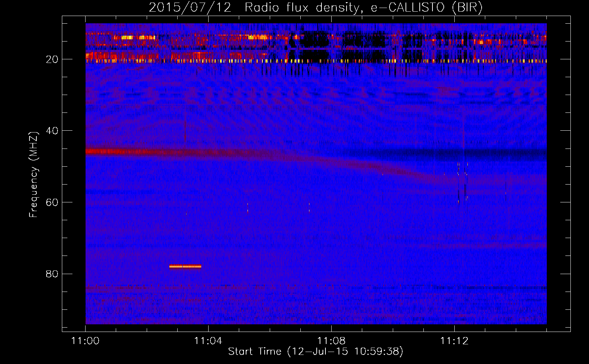Click the 80 MHz frequency tick label
The height and width of the screenshot is (364, 589).
click(x=52, y=274)
